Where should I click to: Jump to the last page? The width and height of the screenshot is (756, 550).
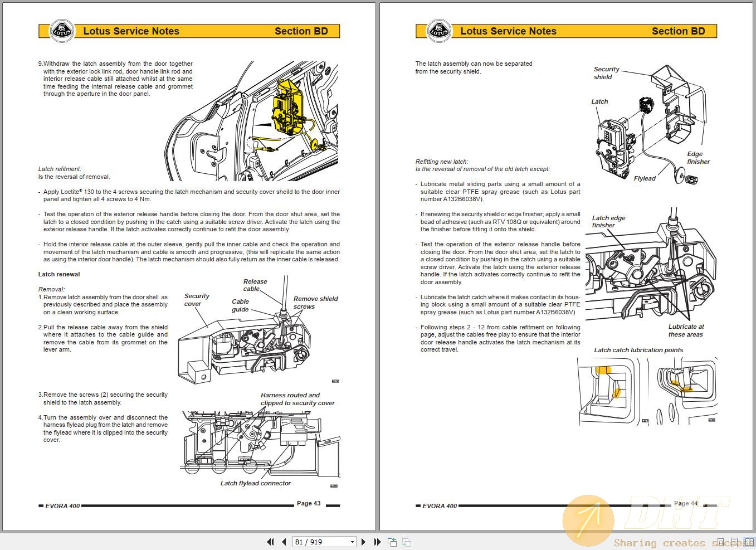[377, 542]
